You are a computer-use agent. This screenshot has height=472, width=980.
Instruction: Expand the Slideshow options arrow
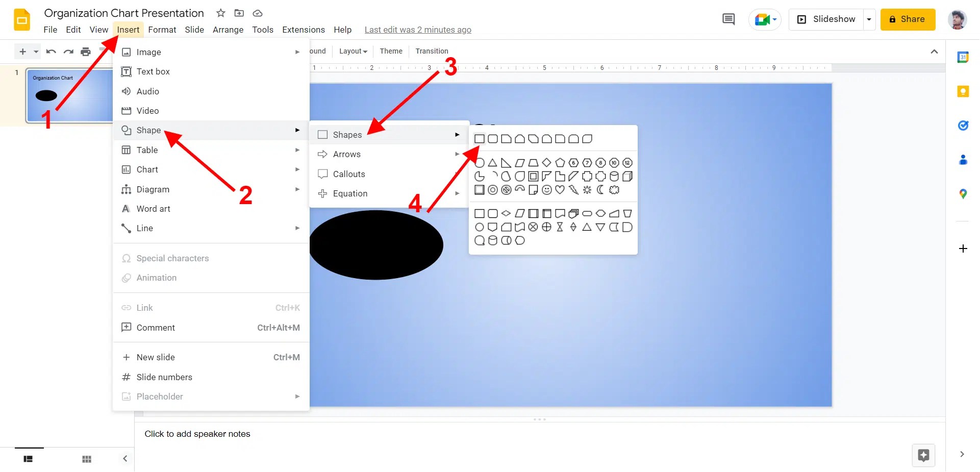[869, 19]
